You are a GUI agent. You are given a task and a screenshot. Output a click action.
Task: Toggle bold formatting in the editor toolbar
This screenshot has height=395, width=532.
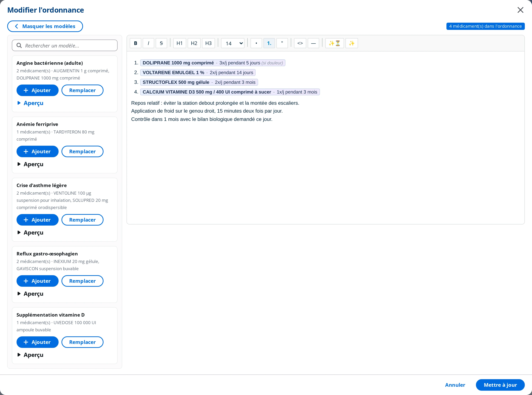[x=136, y=43]
